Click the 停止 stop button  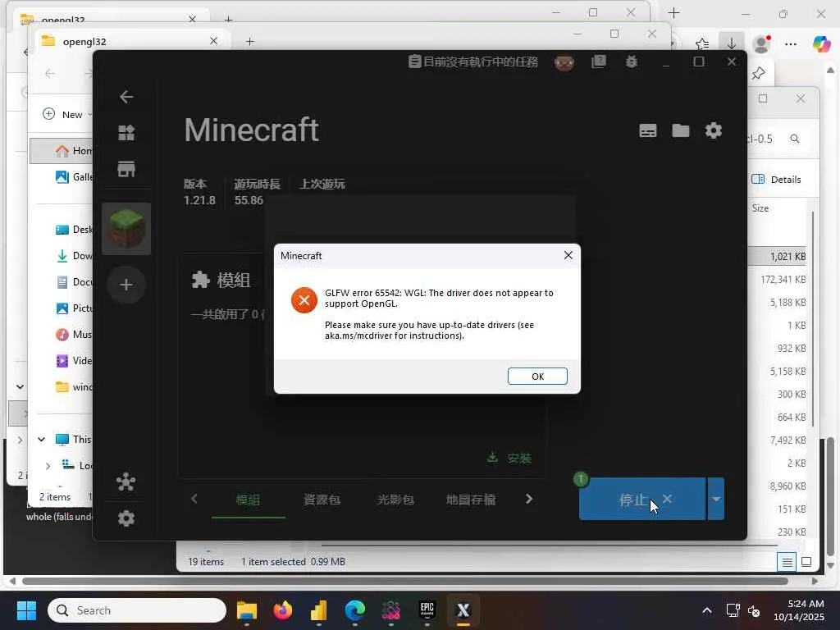pyautogui.click(x=641, y=500)
